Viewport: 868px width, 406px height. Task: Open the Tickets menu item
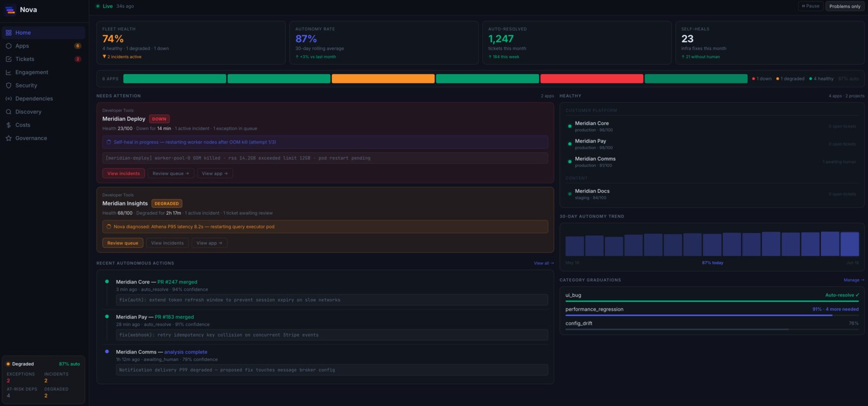coord(43,59)
